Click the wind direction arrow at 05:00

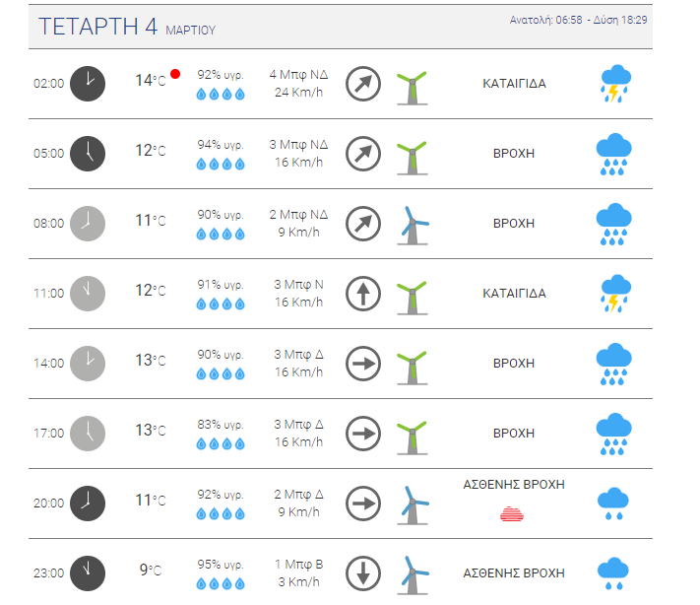click(x=363, y=154)
